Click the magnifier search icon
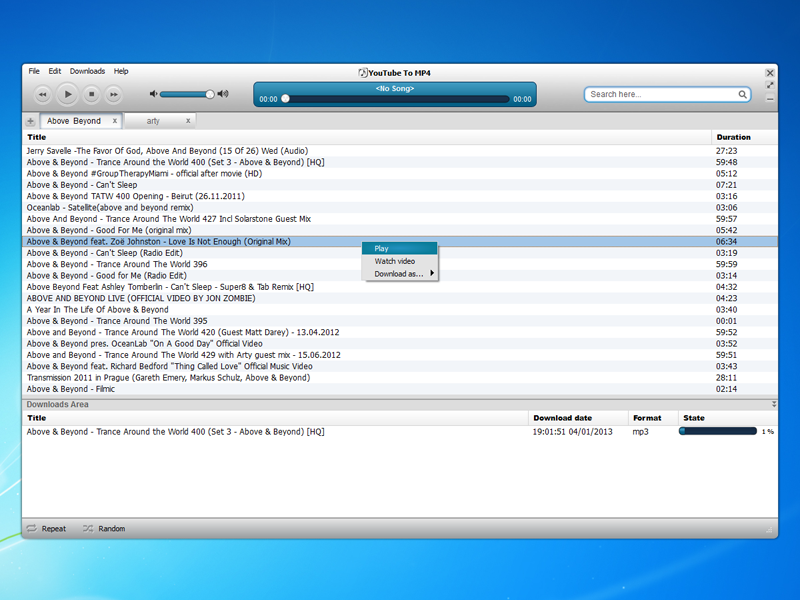 pyautogui.click(x=742, y=94)
